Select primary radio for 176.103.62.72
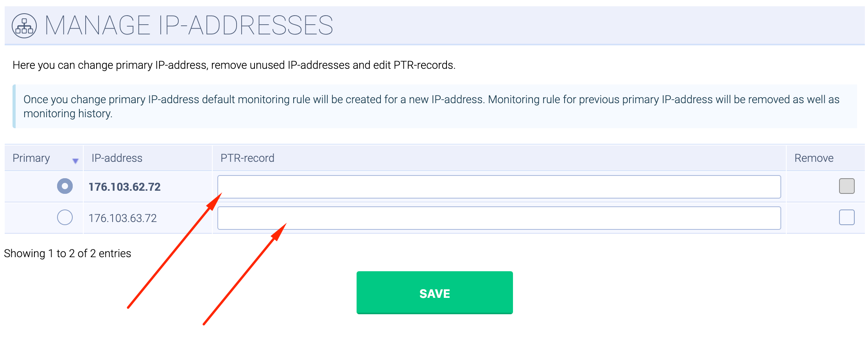 (x=65, y=186)
